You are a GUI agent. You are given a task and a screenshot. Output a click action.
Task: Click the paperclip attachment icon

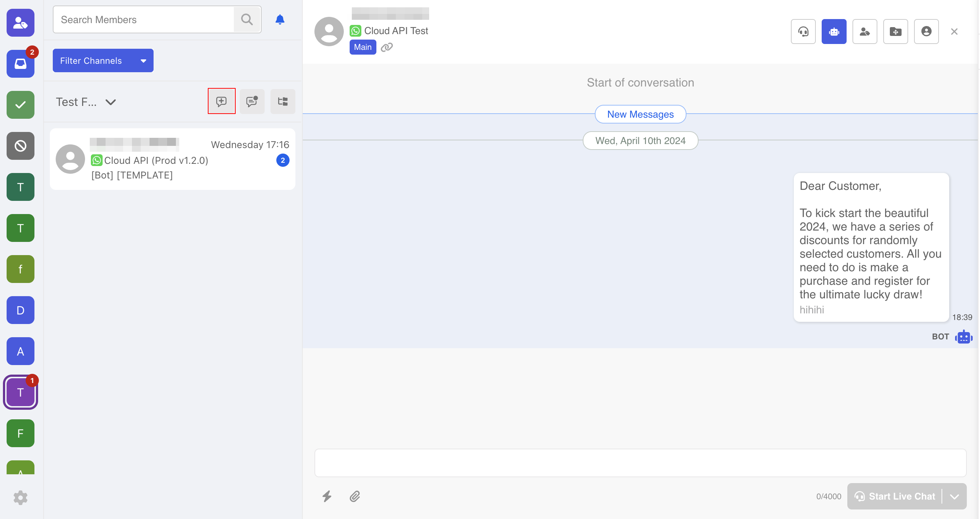pos(354,496)
